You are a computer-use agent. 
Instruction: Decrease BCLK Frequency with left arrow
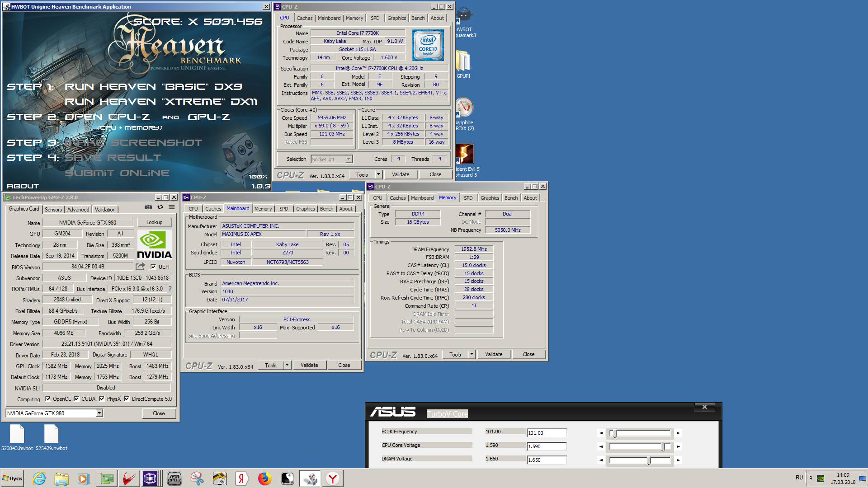pyautogui.click(x=601, y=433)
